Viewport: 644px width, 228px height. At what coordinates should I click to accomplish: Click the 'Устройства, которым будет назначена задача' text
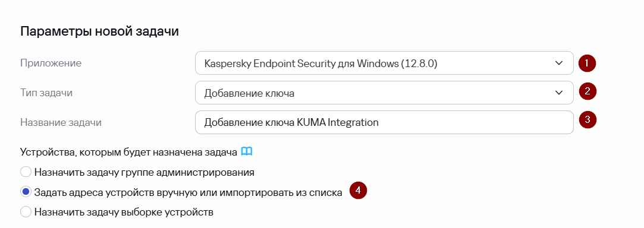tap(128, 152)
